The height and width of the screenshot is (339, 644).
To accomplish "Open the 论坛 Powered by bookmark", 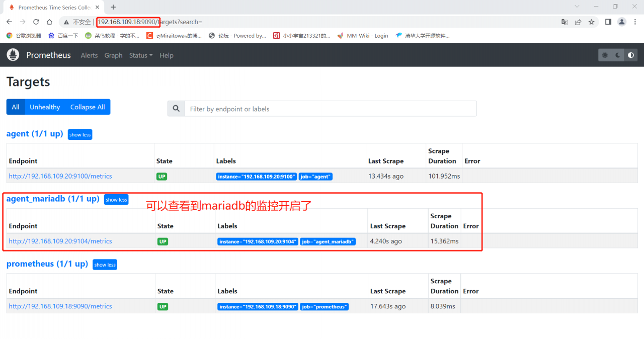I will tap(237, 36).
